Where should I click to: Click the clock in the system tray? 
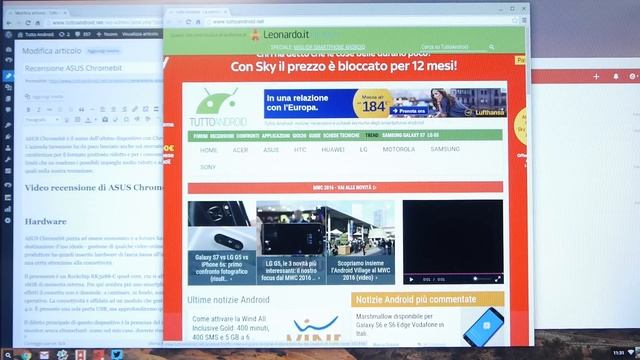[x=619, y=353]
